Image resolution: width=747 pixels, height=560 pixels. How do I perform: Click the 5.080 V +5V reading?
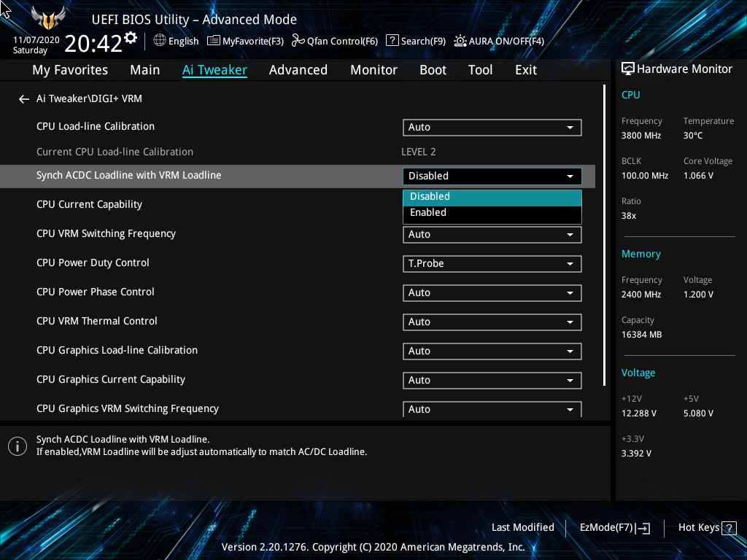click(698, 413)
